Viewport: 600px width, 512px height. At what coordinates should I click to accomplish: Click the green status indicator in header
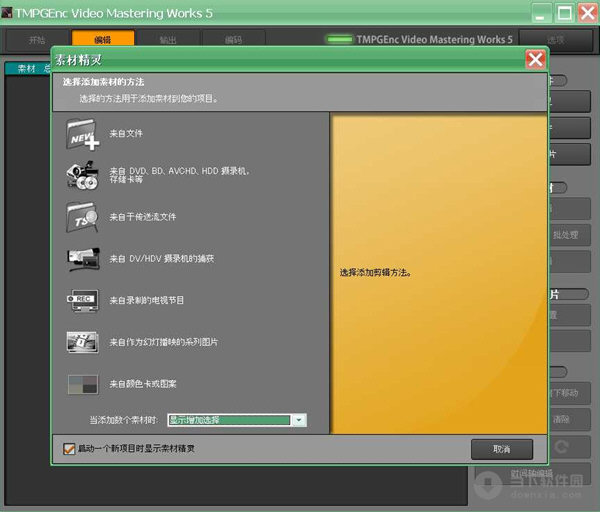tap(339, 39)
